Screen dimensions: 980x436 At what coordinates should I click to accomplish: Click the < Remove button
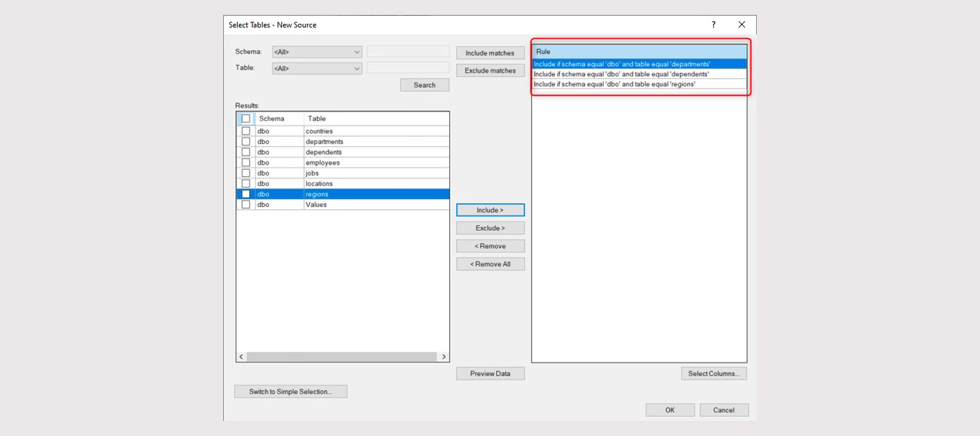pos(490,246)
